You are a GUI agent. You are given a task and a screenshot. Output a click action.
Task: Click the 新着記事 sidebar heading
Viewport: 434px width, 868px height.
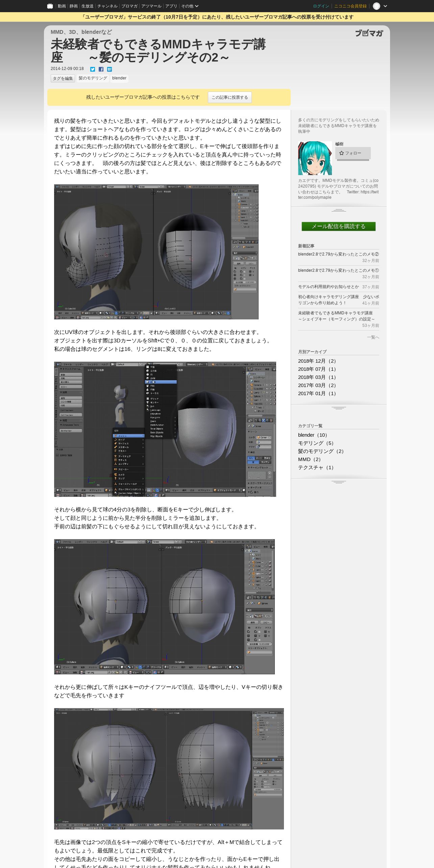306,246
